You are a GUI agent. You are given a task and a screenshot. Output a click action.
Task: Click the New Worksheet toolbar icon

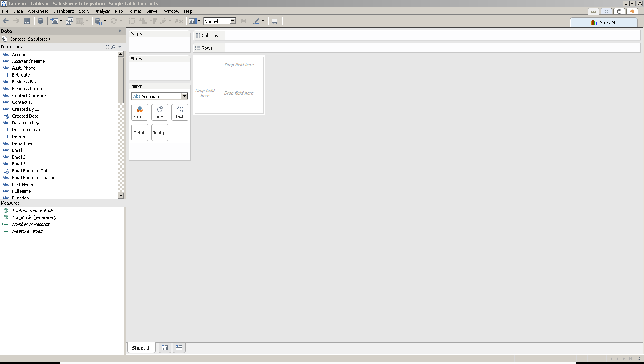(x=54, y=21)
